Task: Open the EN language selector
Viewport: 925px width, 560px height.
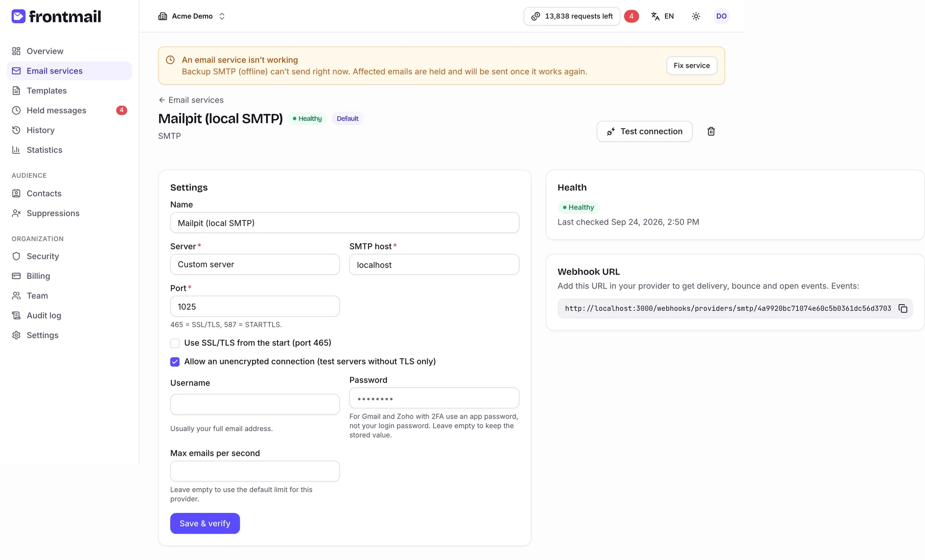Action: pyautogui.click(x=663, y=16)
